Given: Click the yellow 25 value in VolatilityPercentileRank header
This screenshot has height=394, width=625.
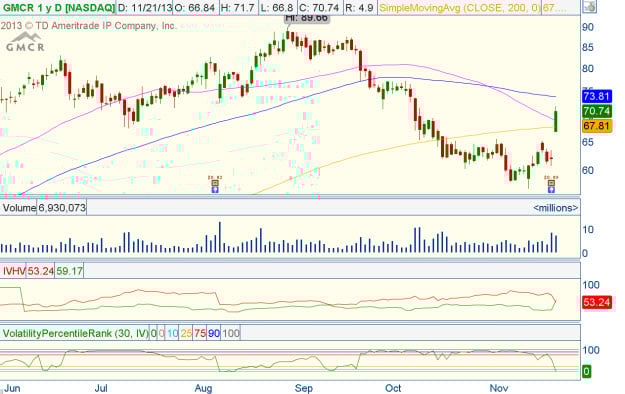Looking at the screenshot, I should pyautogui.click(x=186, y=333).
